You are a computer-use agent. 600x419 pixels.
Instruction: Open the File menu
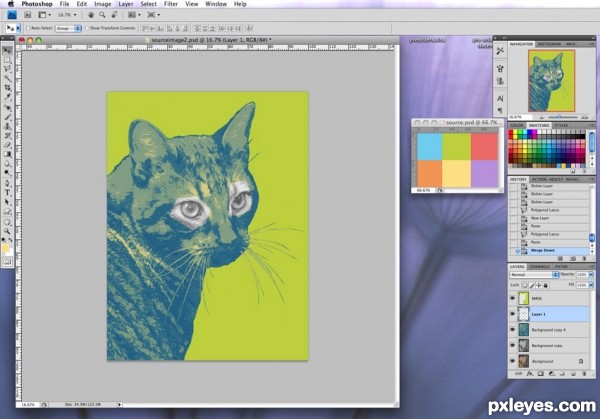(64, 4)
